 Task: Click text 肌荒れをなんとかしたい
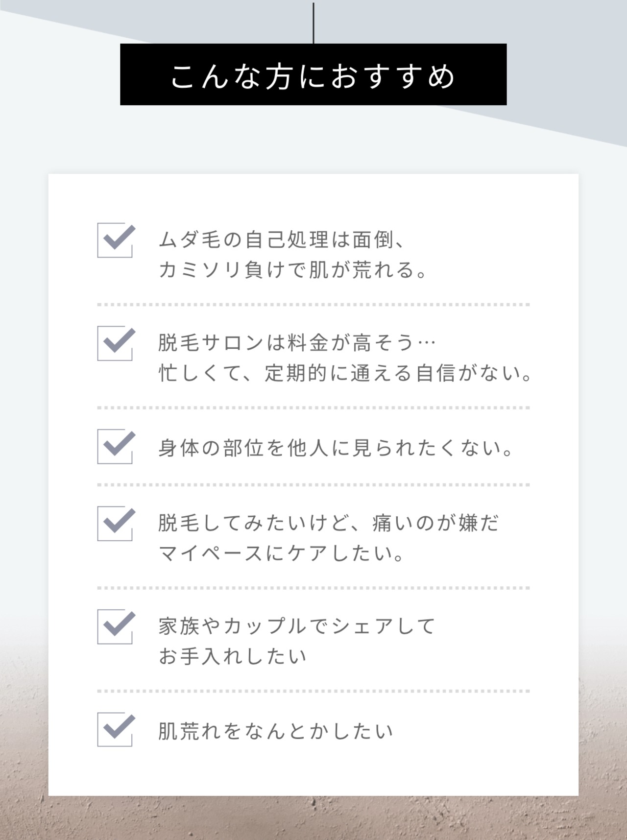click(275, 731)
